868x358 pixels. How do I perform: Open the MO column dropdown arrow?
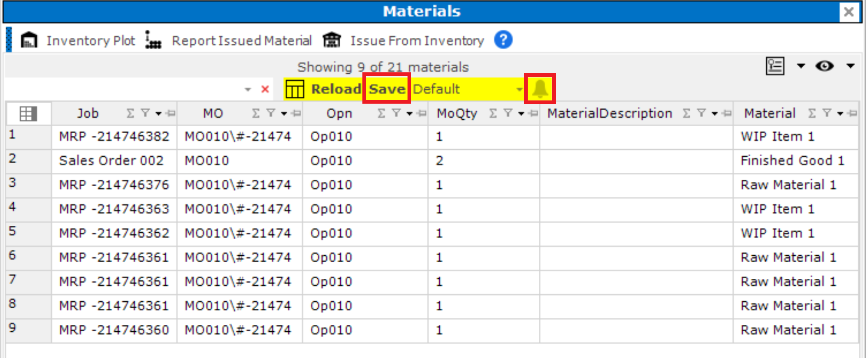[x=284, y=114]
